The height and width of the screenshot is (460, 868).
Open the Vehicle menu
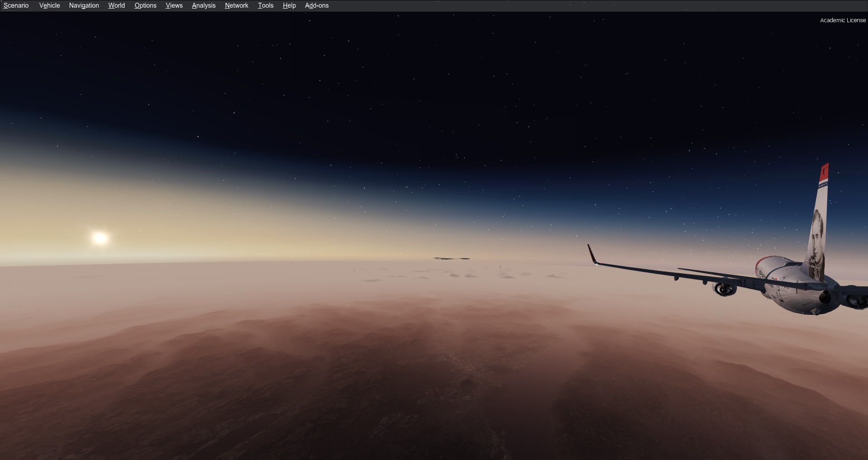pos(49,5)
